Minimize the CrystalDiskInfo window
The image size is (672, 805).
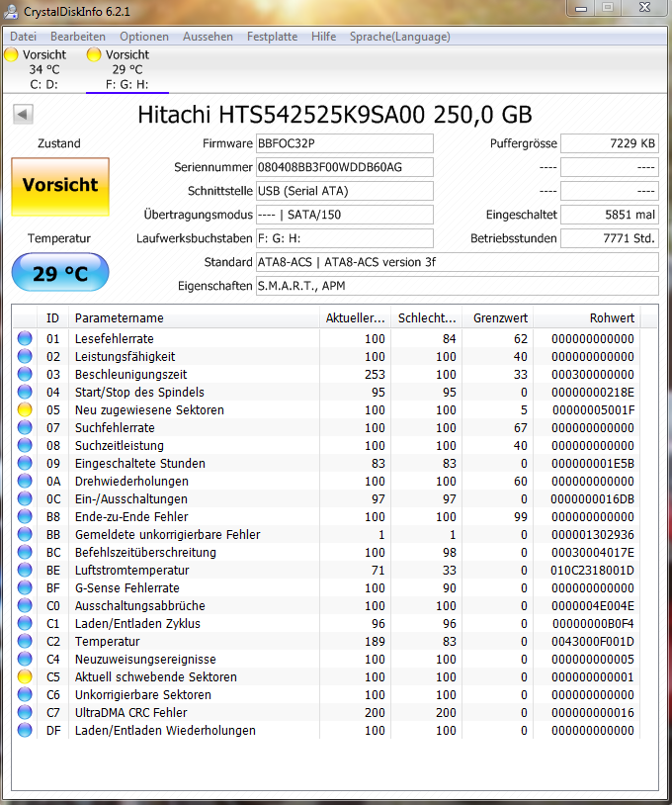[x=581, y=8]
